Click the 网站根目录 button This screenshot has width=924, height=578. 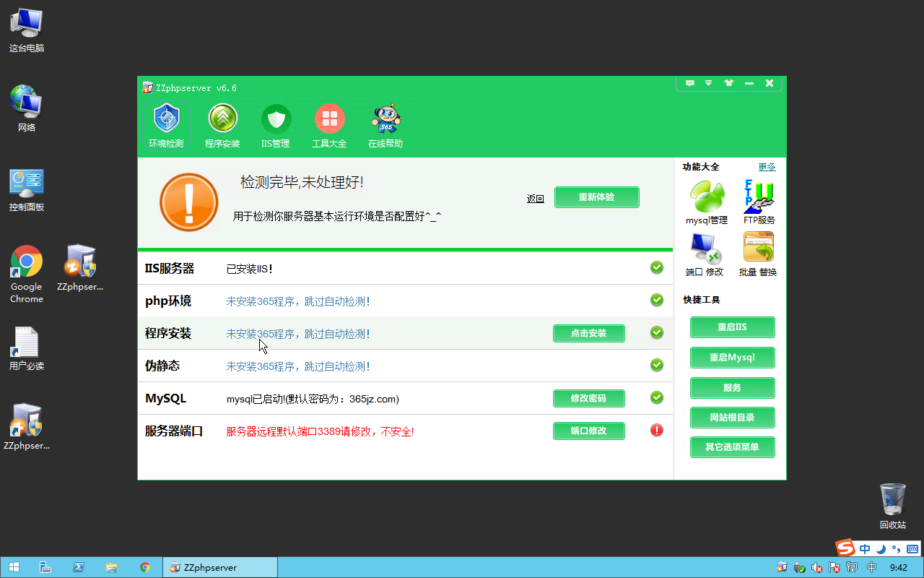pos(733,418)
